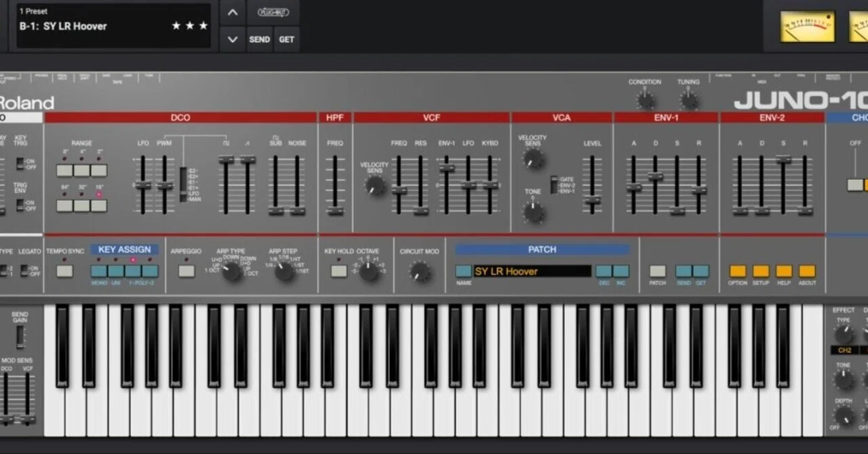The image size is (868, 454).
Task: Click the pulse waveform level slider
Action: click(x=226, y=185)
